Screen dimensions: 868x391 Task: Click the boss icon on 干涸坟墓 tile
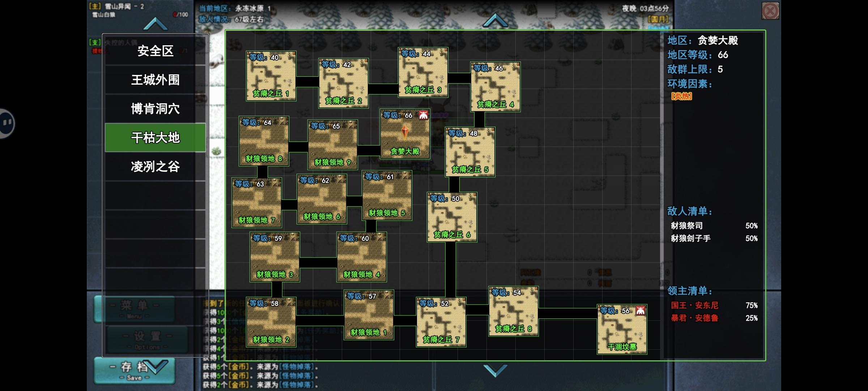click(641, 311)
